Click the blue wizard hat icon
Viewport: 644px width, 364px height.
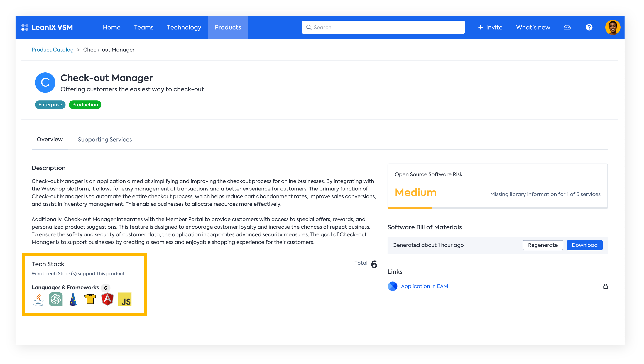coord(73,299)
